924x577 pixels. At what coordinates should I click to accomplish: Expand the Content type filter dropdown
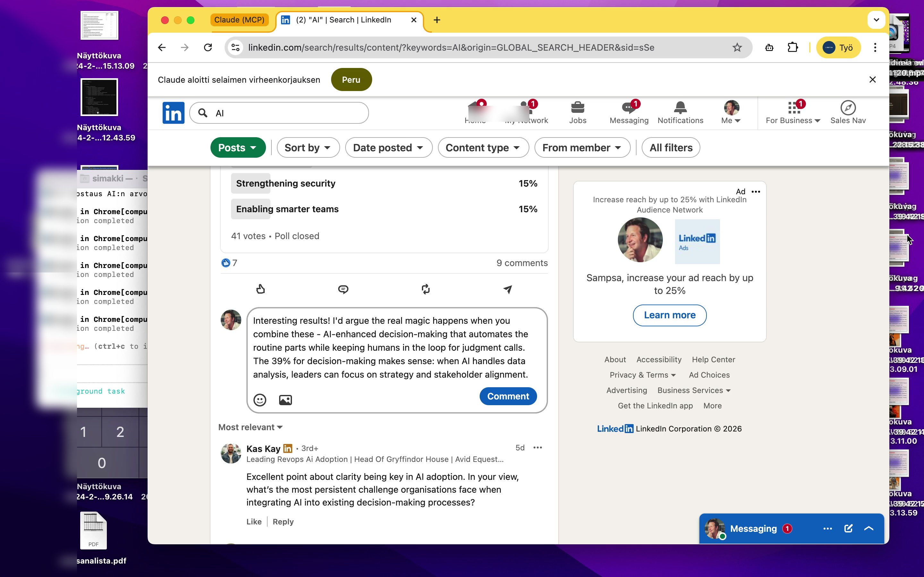point(483,148)
